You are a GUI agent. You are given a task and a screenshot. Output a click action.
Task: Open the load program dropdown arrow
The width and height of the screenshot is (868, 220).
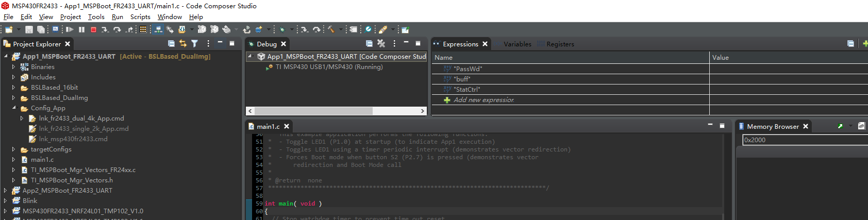pos(192,29)
